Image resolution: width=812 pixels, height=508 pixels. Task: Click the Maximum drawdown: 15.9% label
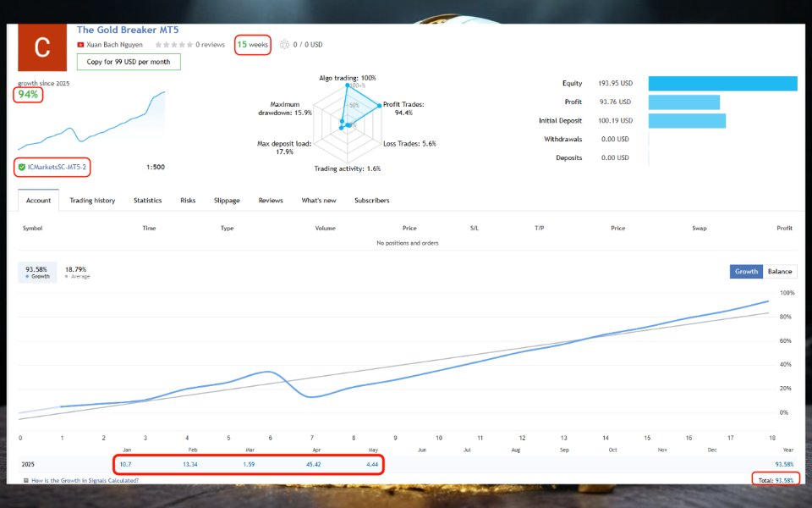[285, 108]
